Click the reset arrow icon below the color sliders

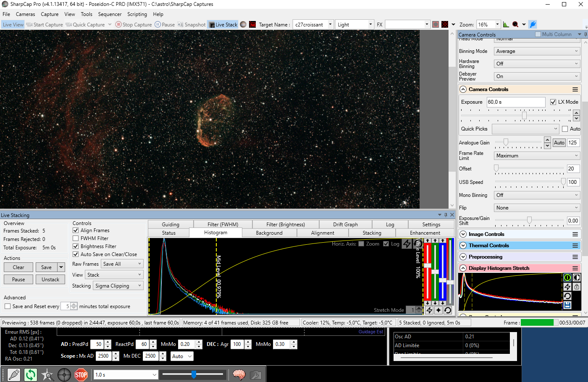point(448,310)
